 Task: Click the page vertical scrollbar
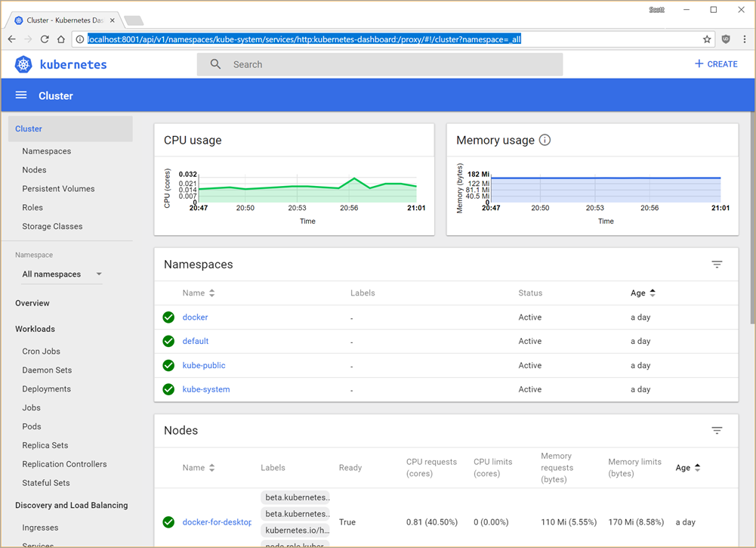point(752,217)
